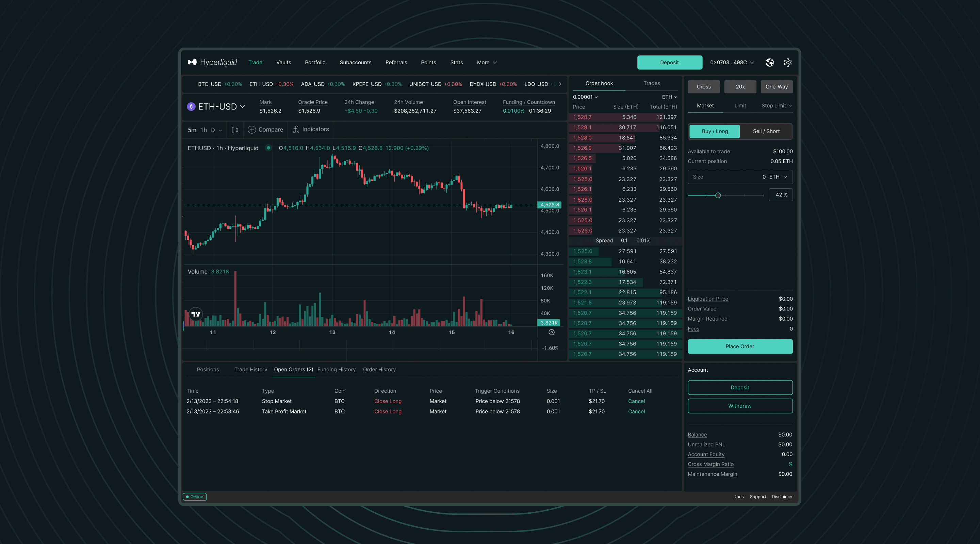Image resolution: width=980 pixels, height=544 pixels.
Task: Expand the ETH-USD pair dropdown
Action: [243, 106]
